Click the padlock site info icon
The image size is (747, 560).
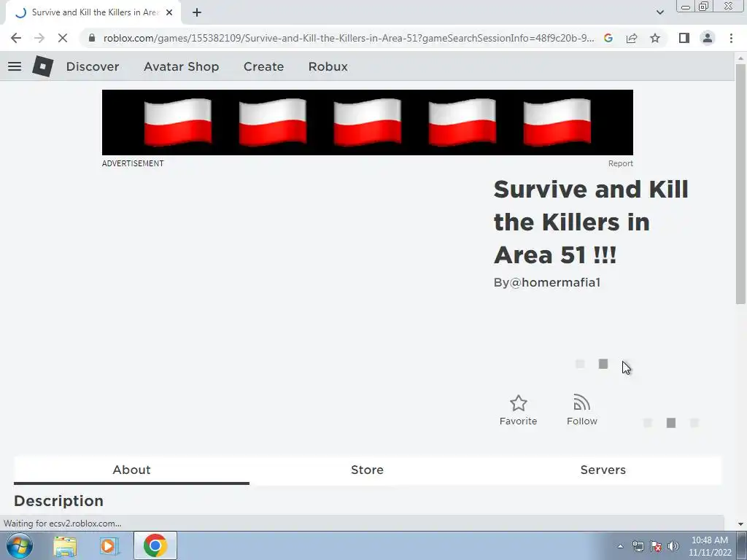tap(92, 38)
